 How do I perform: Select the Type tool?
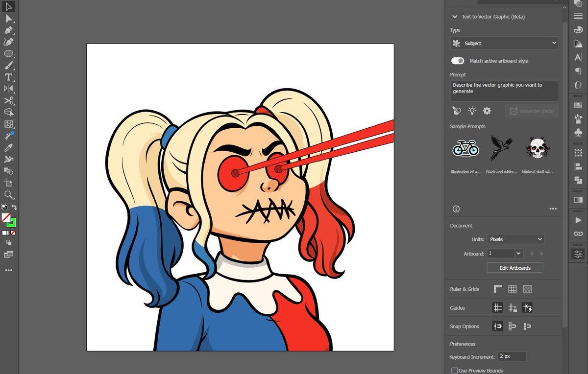point(8,77)
